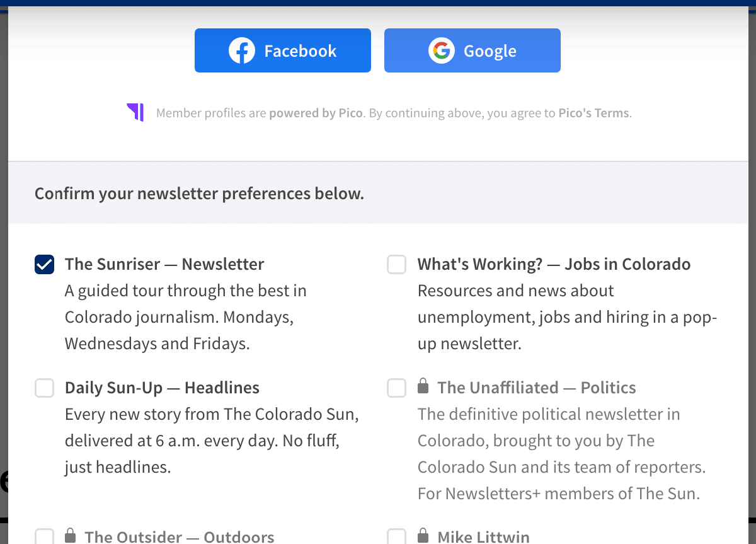Click the Daily Sun-Up — Headlines label
This screenshot has height=544, width=756.
tap(162, 388)
